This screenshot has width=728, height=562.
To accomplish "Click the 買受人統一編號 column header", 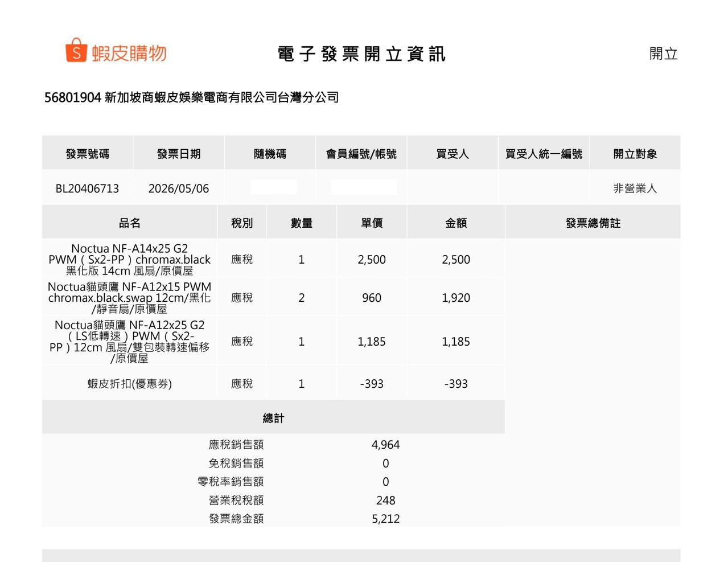I will click(544, 154).
